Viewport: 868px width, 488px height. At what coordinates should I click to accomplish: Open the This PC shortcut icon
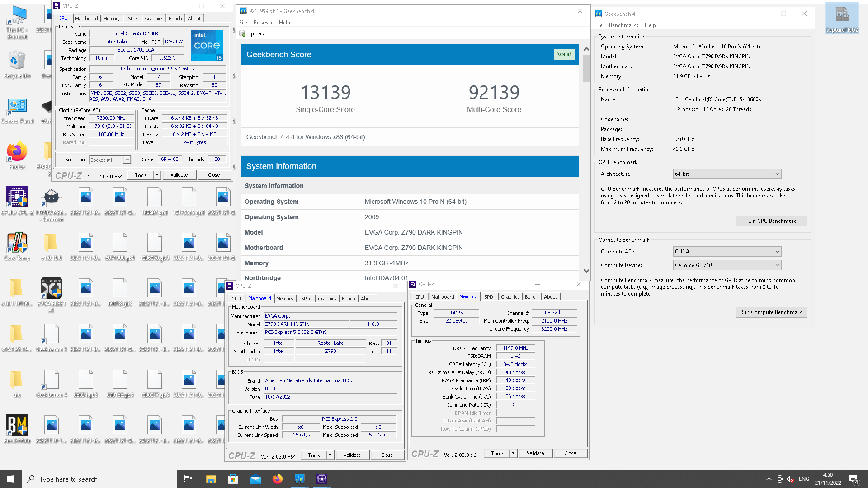point(17,22)
